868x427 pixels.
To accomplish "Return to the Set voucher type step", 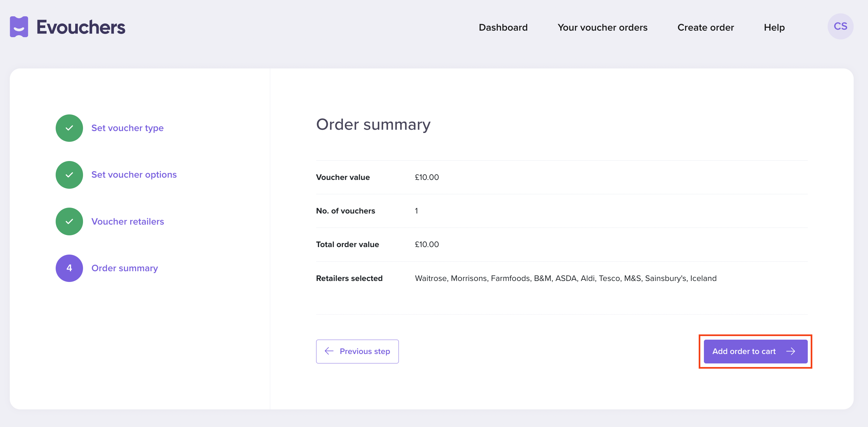I will point(127,128).
